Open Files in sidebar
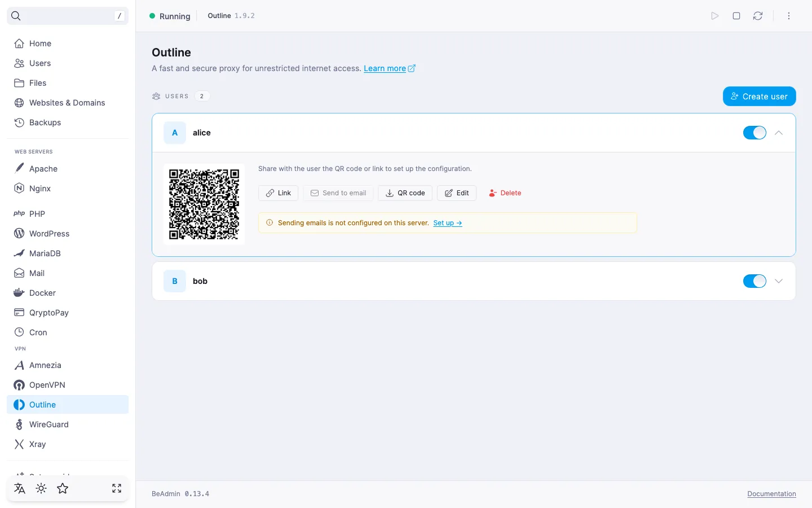Image resolution: width=812 pixels, height=508 pixels. coord(68,83)
